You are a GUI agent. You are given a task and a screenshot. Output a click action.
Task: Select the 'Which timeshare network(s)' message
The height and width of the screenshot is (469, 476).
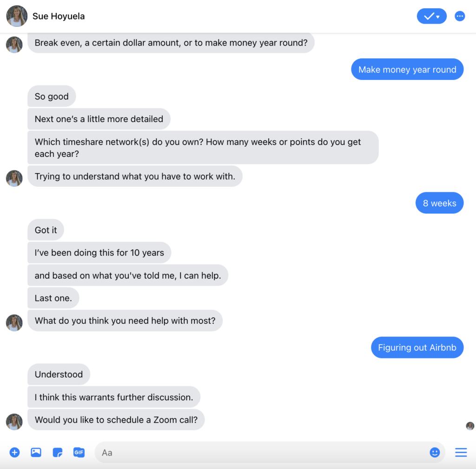pos(203,148)
